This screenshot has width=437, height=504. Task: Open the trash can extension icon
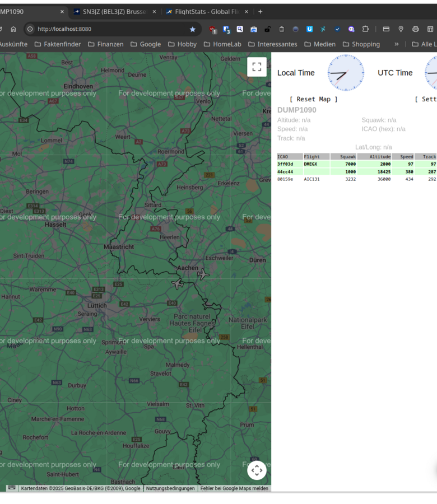click(282, 29)
